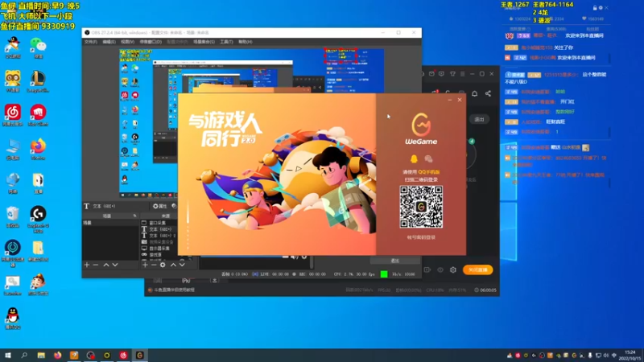Open the message icon in streaming title bar
This screenshot has width=644, height=362.
[x=441, y=74]
